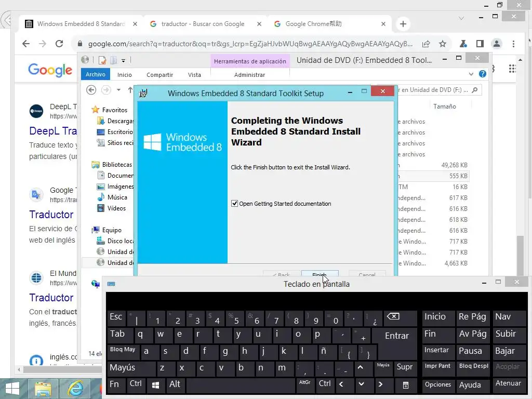Click the Chrome reload page icon
532x399 pixels.
click(59, 44)
